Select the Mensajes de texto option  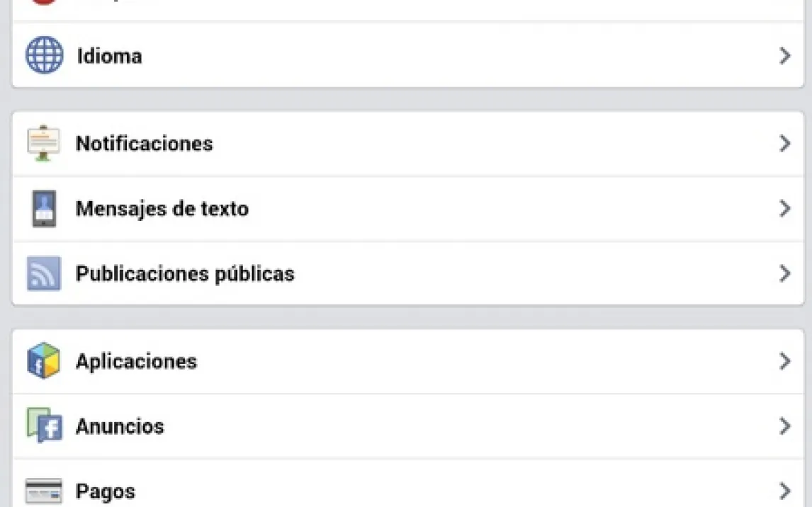click(x=162, y=209)
